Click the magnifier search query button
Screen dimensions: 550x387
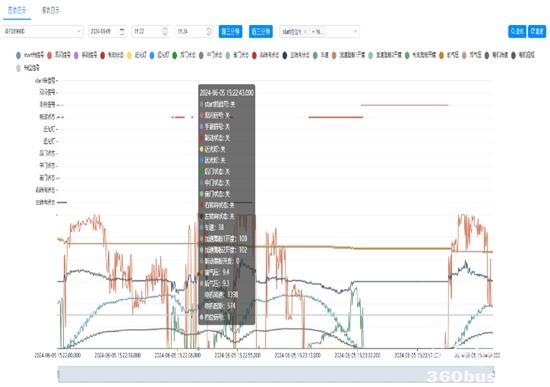point(517,31)
